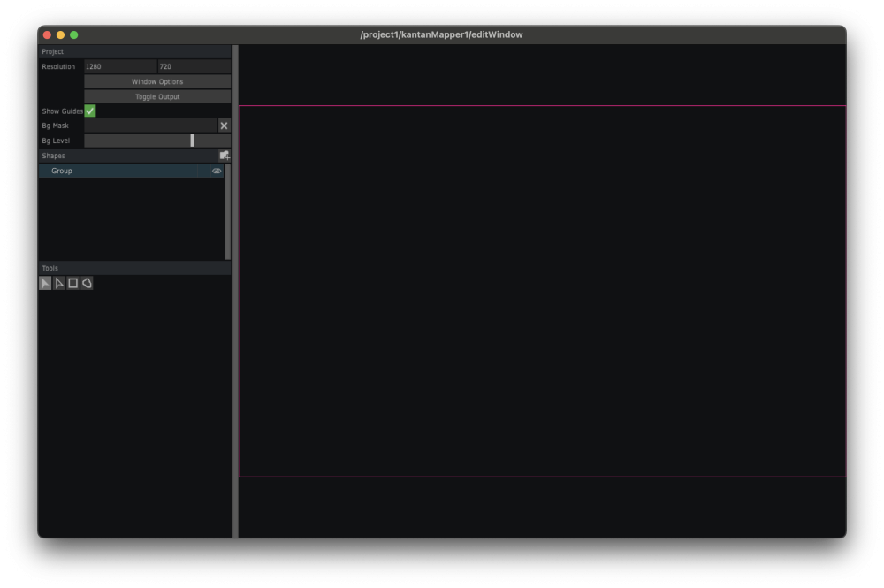Select the Edit Points hollow arrow tool
Screen dimensions: 884x588
pos(59,284)
